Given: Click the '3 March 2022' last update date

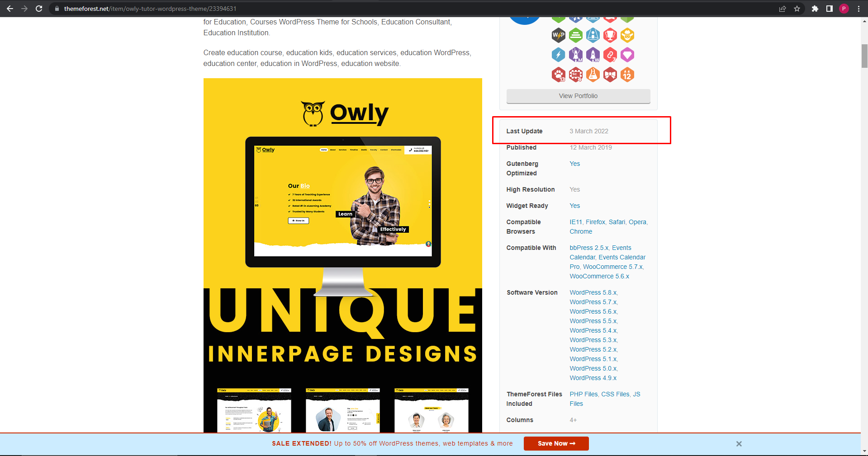Looking at the screenshot, I should [589, 131].
